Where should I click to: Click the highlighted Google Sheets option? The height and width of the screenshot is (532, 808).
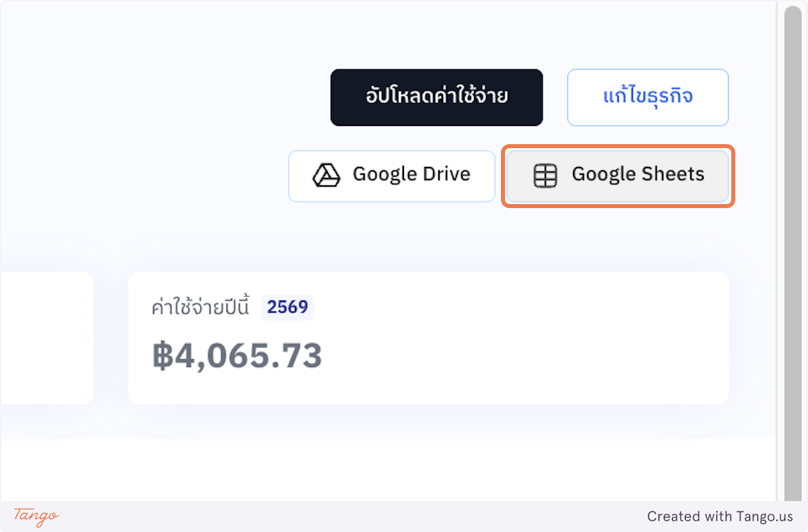617,176
